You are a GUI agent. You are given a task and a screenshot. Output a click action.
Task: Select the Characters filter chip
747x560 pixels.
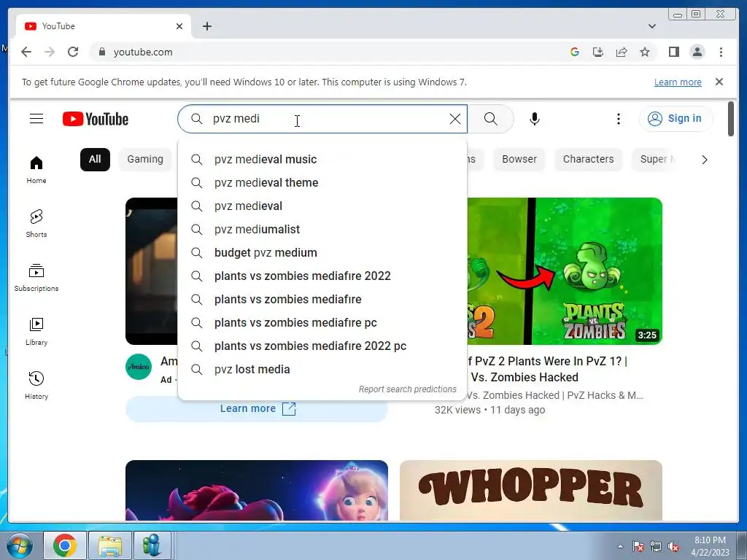point(589,159)
